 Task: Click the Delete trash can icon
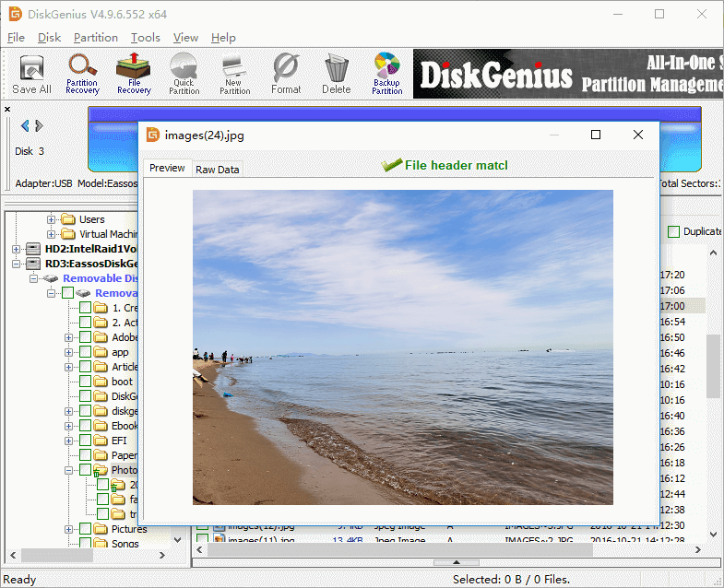336,74
